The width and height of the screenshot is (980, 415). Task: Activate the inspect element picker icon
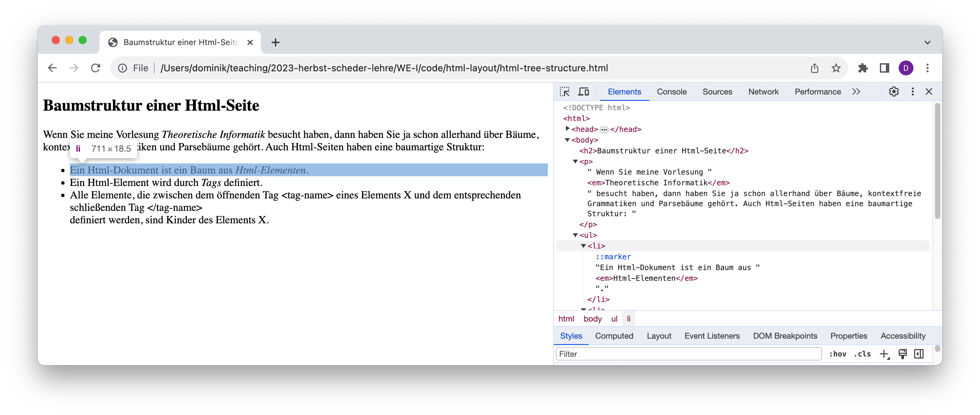[x=565, y=92]
